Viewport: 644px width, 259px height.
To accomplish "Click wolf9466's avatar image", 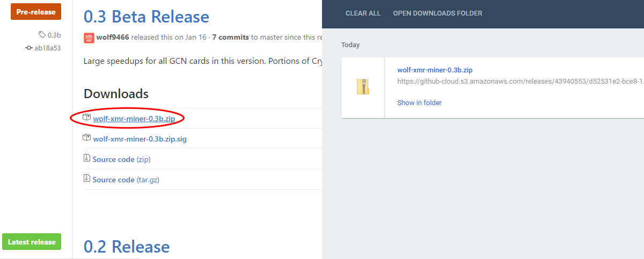I will pyautogui.click(x=89, y=38).
